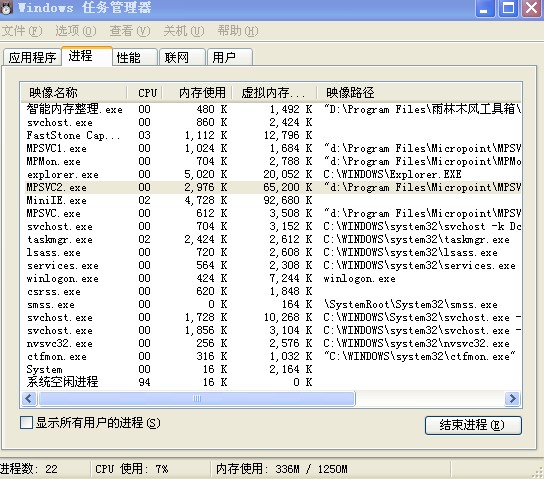This screenshot has height=479, width=544.
Task: Open the 查看(V) menu
Action: [130, 31]
